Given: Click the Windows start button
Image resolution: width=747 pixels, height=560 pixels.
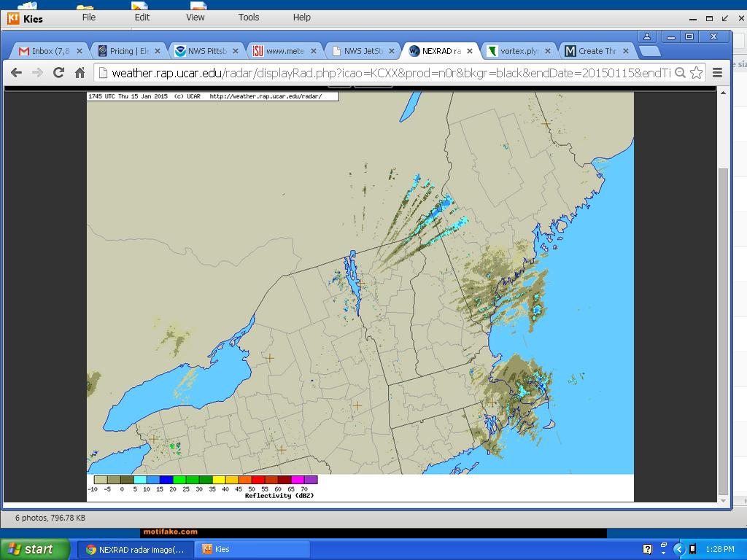Looking at the screenshot, I should tap(34, 549).
